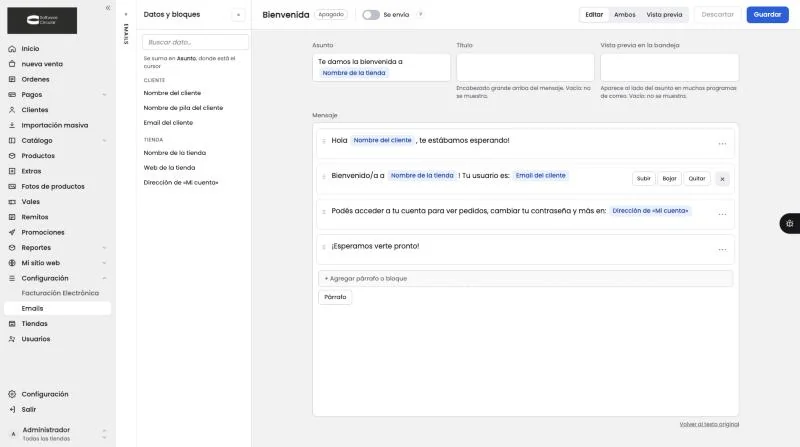Switch to the Vista previa tab
This screenshot has height=447, width=800.
tap(664, 15)
